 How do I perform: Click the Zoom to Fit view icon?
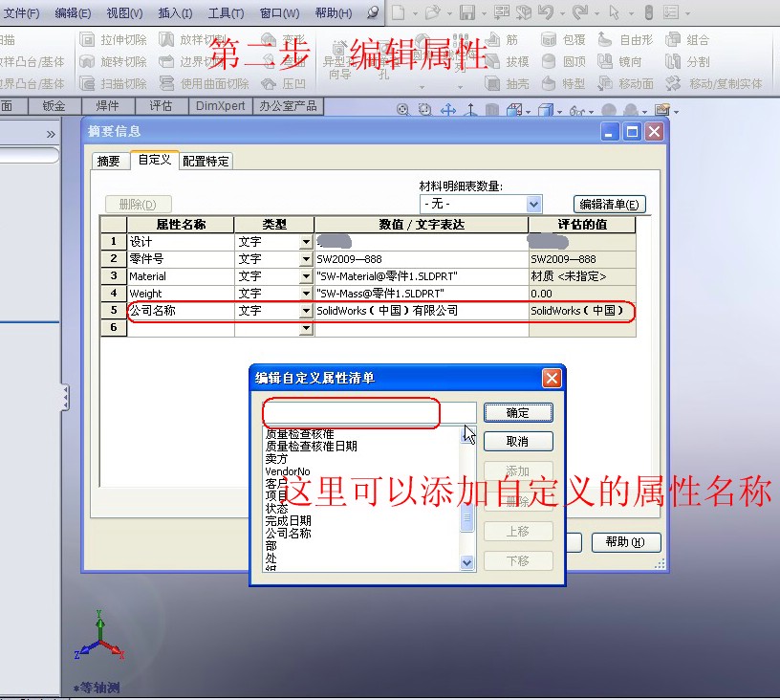click(x=403, y=109)
